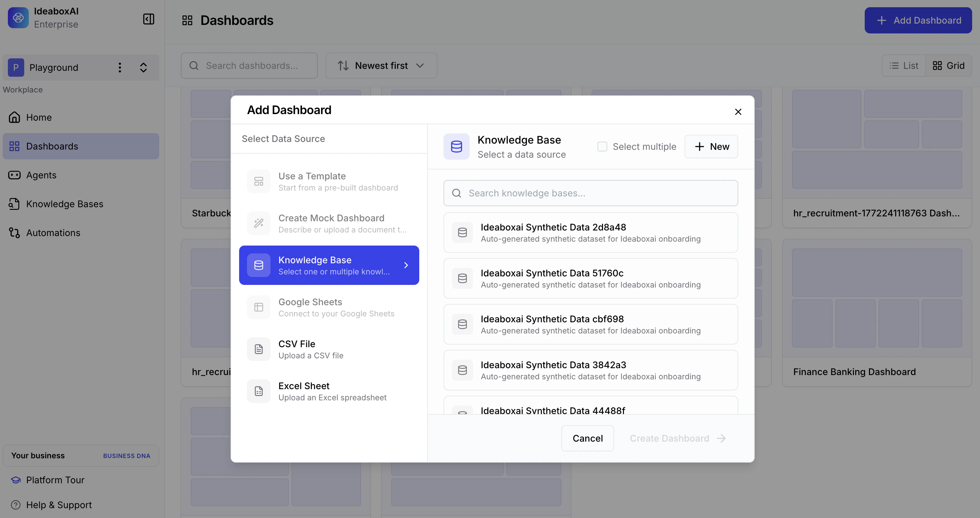
Task: Click database icon of Synthetic Data 2d8a48
Action: 462,232
